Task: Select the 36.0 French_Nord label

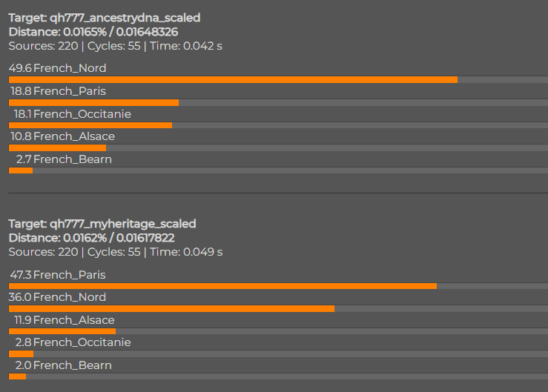Action: [57, 297]
